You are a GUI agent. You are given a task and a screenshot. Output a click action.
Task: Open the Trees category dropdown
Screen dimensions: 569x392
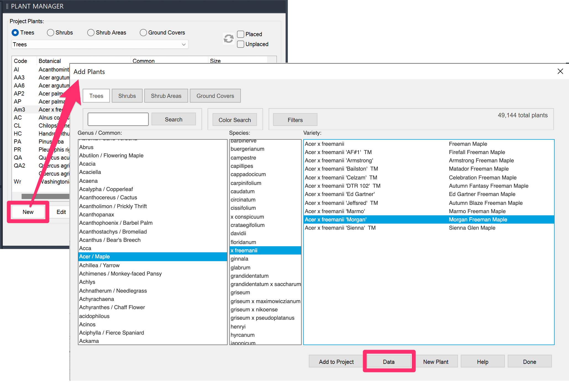(183, 44)
